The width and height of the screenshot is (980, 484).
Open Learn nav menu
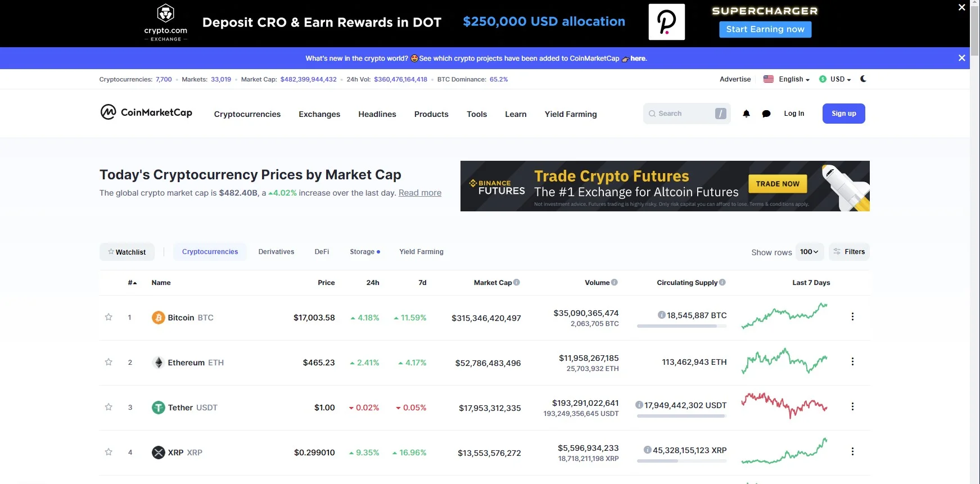(516, 114)
